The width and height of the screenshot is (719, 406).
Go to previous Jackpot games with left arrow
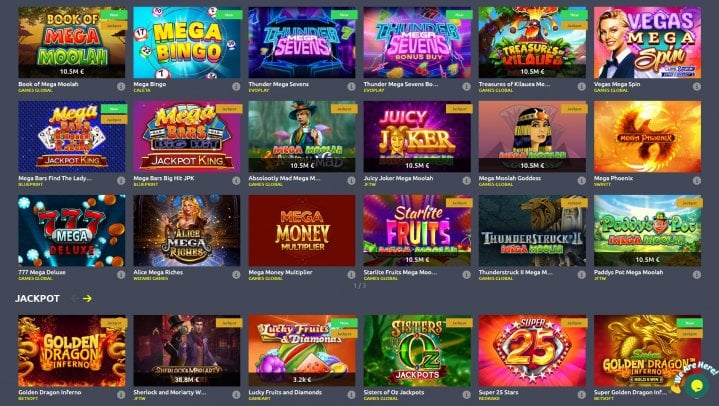[74, 299]
